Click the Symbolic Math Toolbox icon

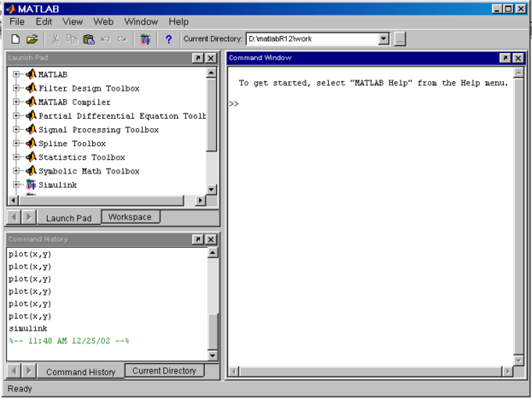click(32, 170)
